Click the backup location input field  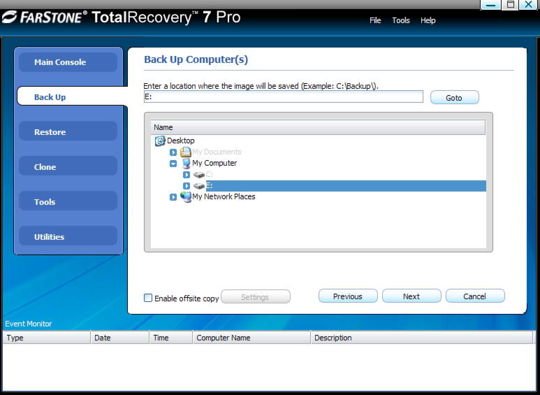(x=283, y=97)
